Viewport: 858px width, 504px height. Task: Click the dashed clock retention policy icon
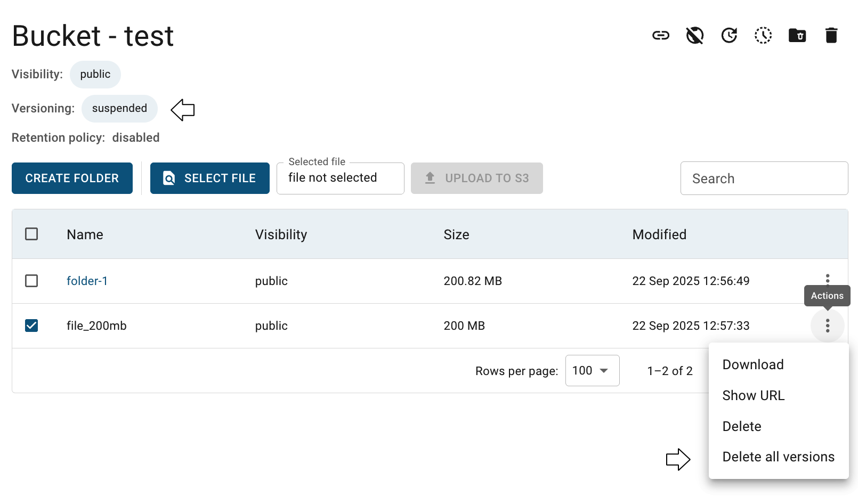[763, 36]
